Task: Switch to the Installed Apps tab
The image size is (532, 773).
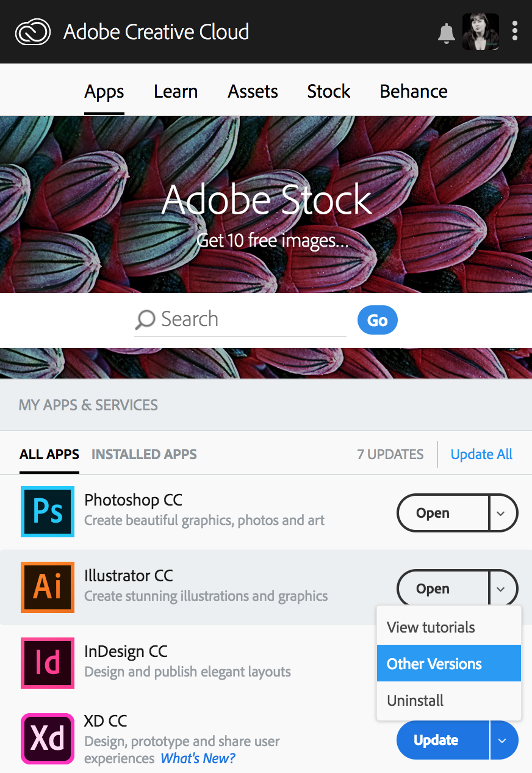Action: pos(144,454)
